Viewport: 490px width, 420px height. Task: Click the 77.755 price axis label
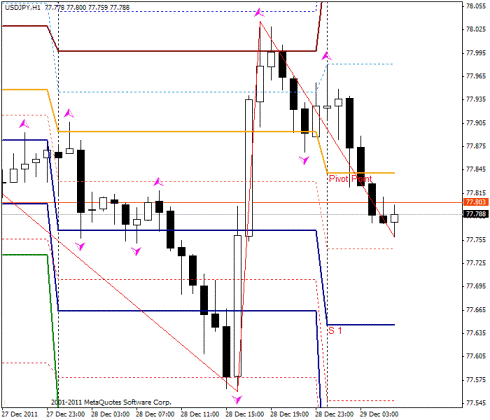tap(476, 240)
